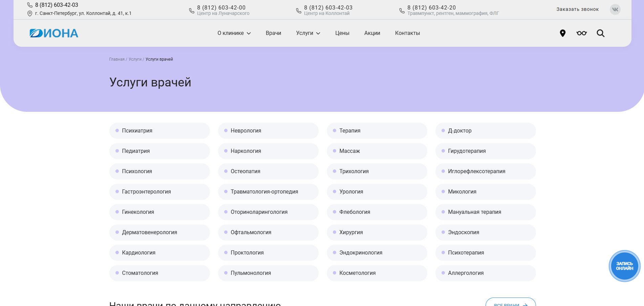Toggle the visually impaired glasses icon
The height and width of the screenshot is (306, 644).
tap(581, 33)
